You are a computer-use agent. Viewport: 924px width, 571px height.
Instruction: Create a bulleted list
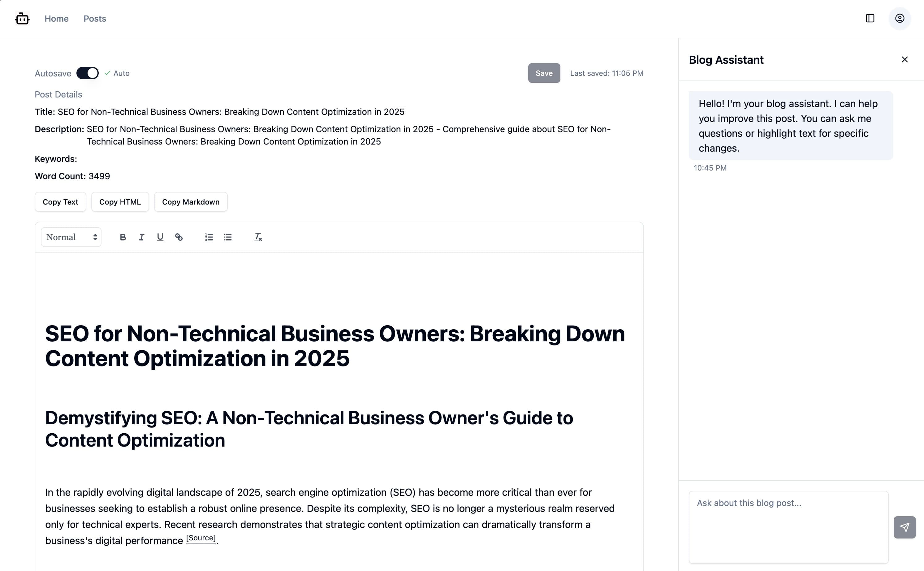click(228, 237)
